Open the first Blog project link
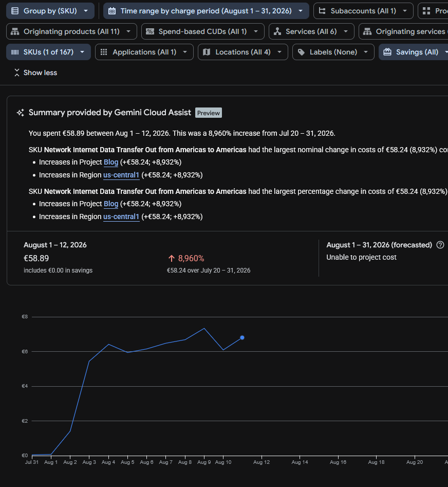 coord(111,162)
